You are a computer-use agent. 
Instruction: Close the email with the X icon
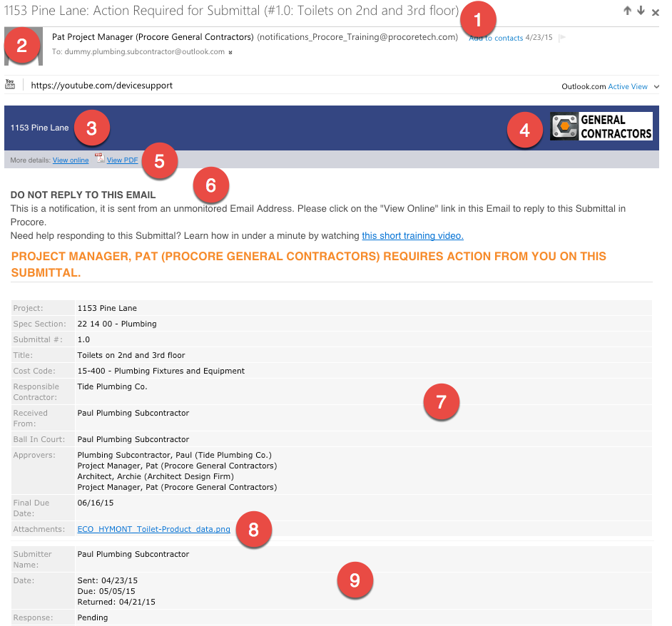tap(656, 12)
